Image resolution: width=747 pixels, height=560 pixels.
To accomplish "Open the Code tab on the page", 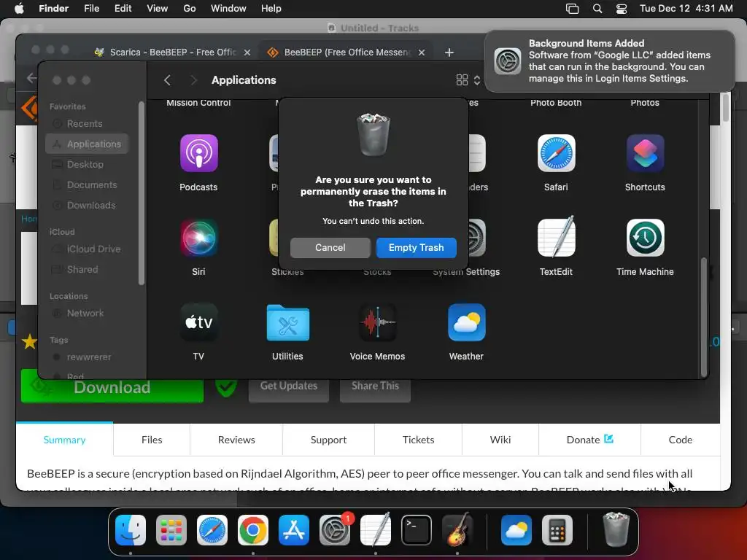I will point(681,440).
